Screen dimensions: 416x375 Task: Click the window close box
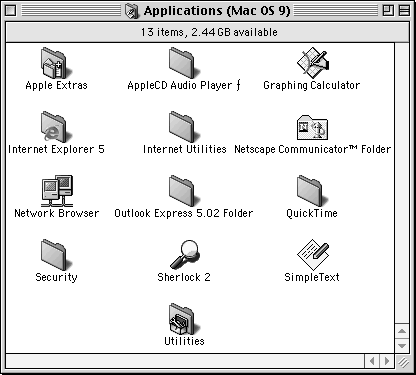(x=11, y=11)
